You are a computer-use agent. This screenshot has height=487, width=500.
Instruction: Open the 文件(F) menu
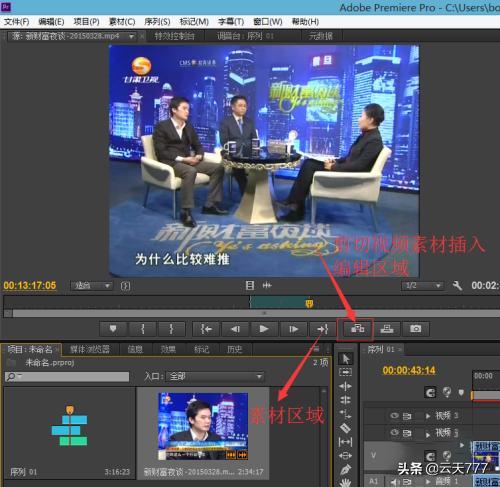click(16, 22)
